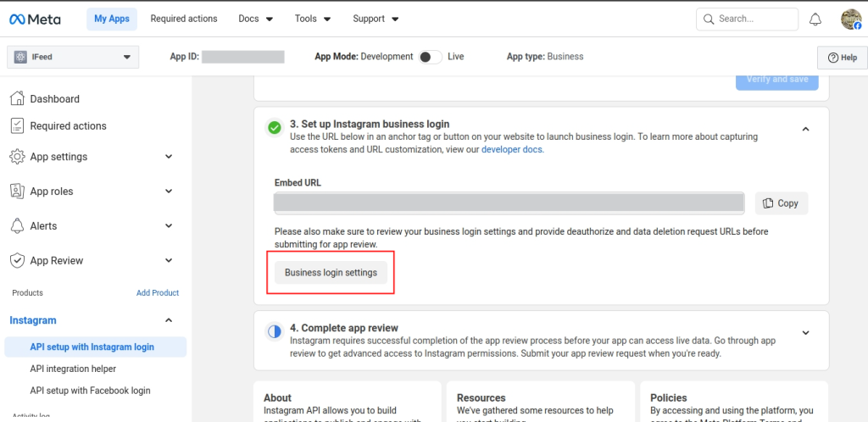This screenshot has height=422, width=868.
Task: Click the half-filled circle on step 4
Action: [274, 332]
